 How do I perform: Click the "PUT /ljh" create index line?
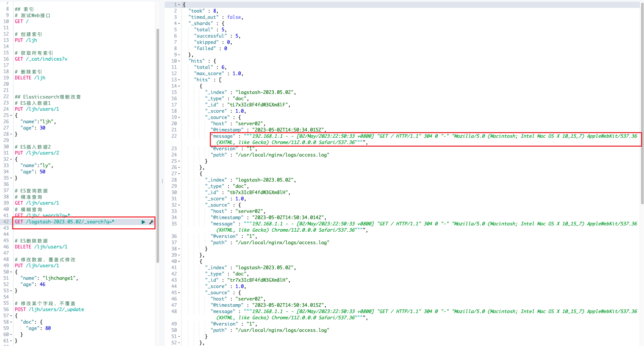pyautogui.click(x=26, y=40)
